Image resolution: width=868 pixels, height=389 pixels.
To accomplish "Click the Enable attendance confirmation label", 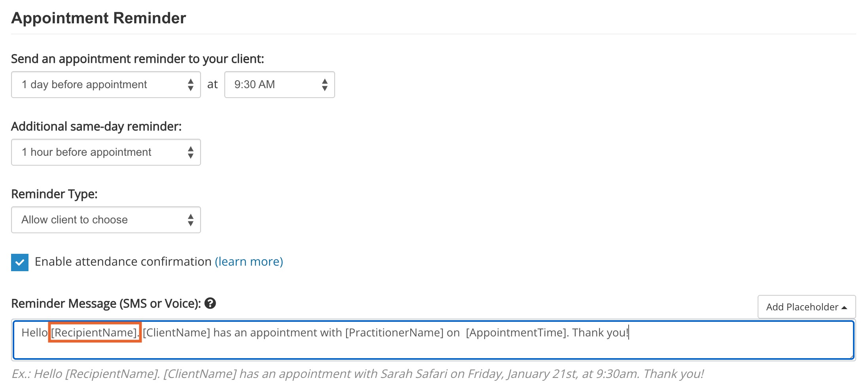I will tap(123, 262).
